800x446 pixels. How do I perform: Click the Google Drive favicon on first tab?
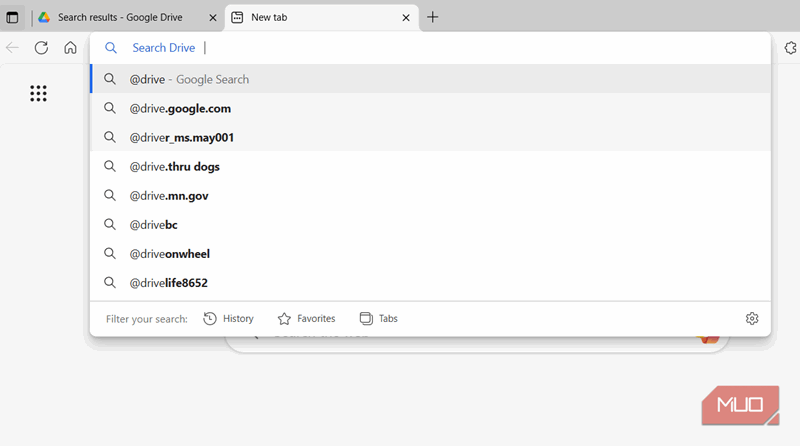pyautogui.click(x=44, y=17)
